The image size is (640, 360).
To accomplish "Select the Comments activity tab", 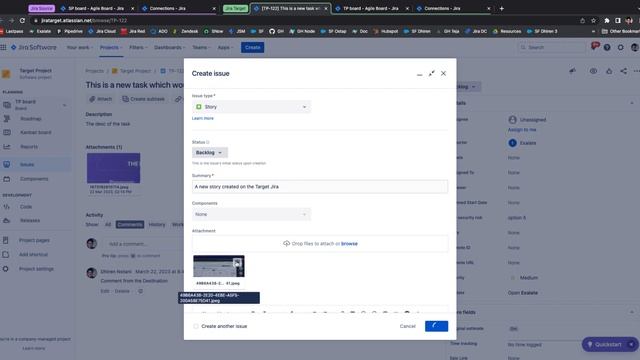I will click(x=130, y=224).
